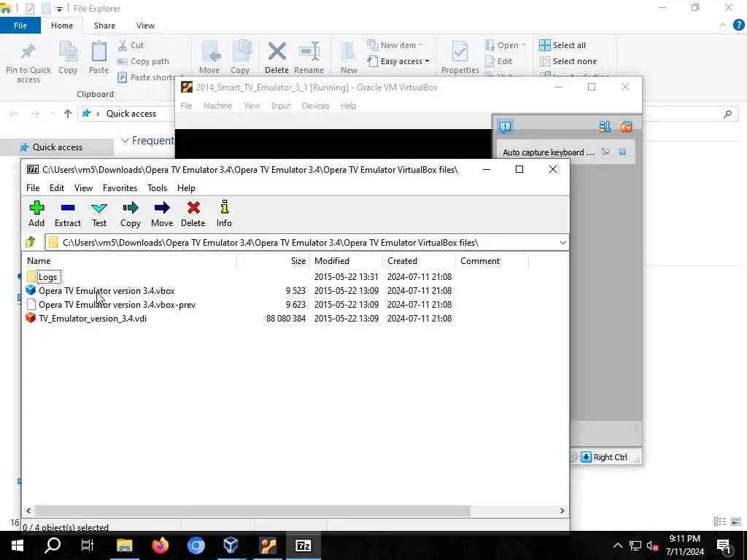The width and height of the screenshot is (747, 560).
Task: Sort by Modified column header
Action: pos(347,261)
